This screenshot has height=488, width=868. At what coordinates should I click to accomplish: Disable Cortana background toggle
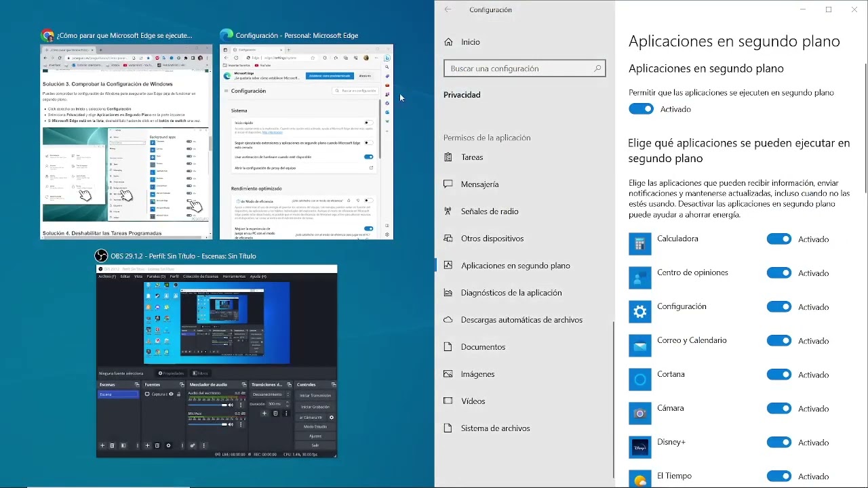779,375
